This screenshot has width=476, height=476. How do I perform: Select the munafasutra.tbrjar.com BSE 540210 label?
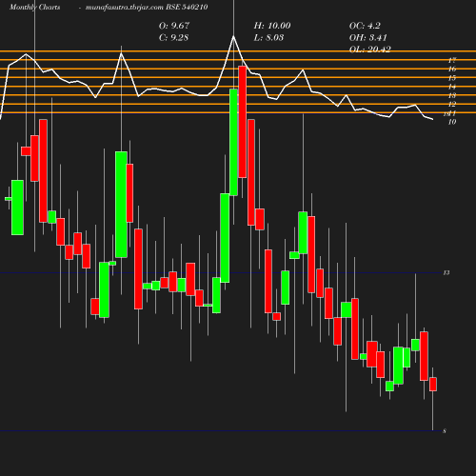pos(147,7)
